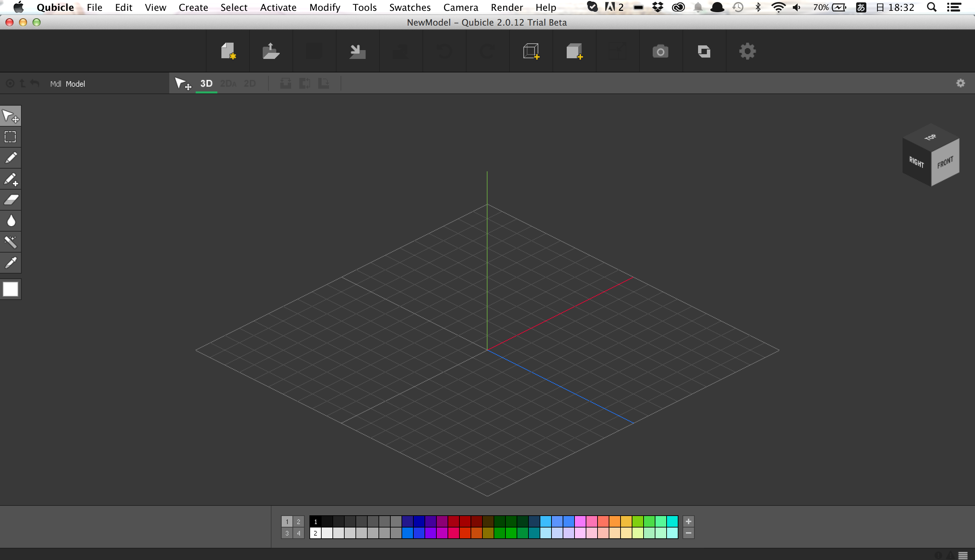Viewport: 975px width, 560px height.
Task: Open the Create menu
Action: tap(193, 7)
